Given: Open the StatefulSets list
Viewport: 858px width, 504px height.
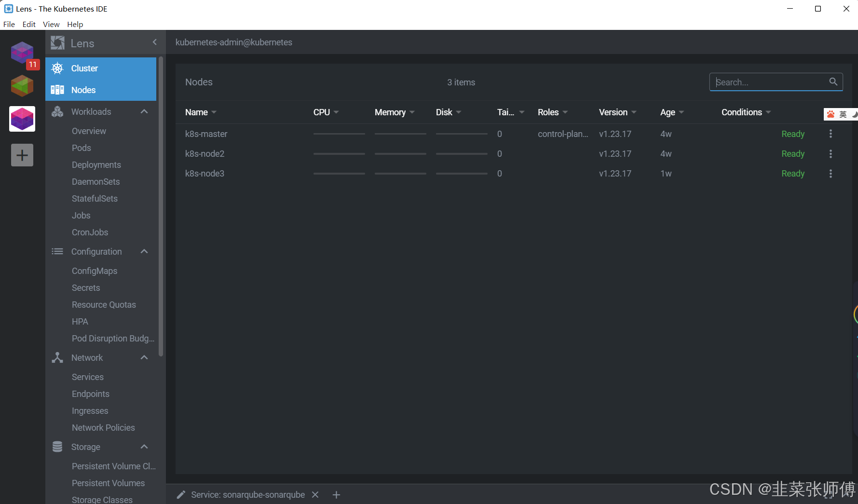Looking at the screenshot, I should click(x=95, y=199).
